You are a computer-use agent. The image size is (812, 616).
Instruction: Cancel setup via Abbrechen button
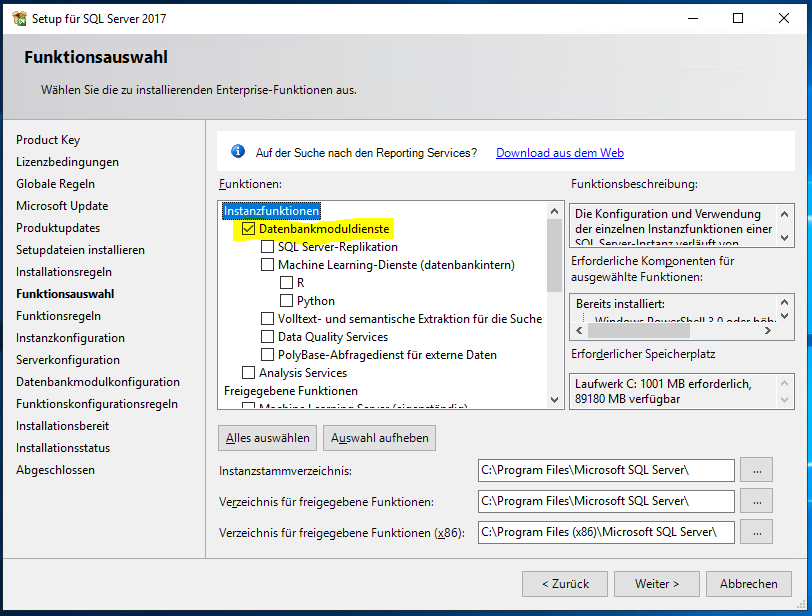[x=748, y=584]
